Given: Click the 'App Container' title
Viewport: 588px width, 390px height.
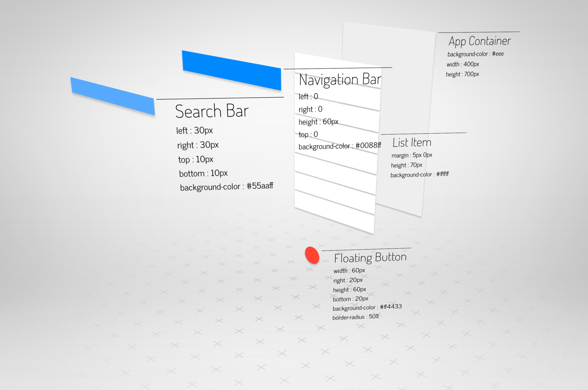Looking at the screenshot, I should [x=480, y=41].
